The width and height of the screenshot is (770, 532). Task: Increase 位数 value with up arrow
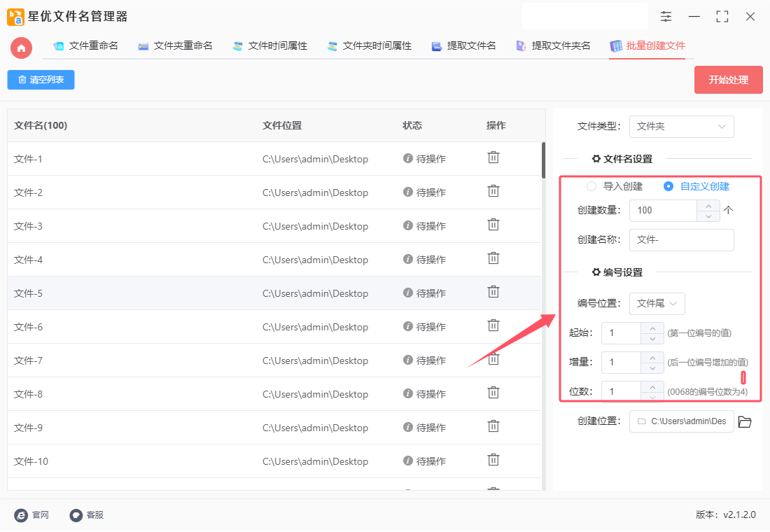[x=652, y=387]
